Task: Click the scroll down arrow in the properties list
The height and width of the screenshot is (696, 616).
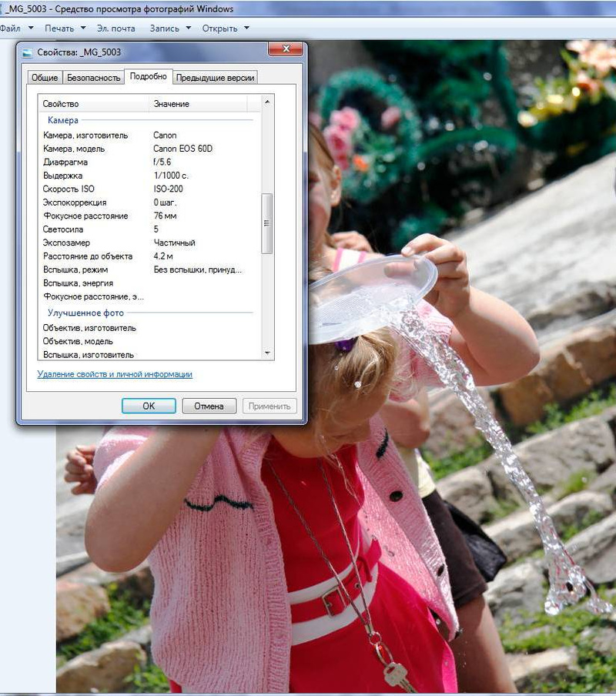Action: click(267, 353)
